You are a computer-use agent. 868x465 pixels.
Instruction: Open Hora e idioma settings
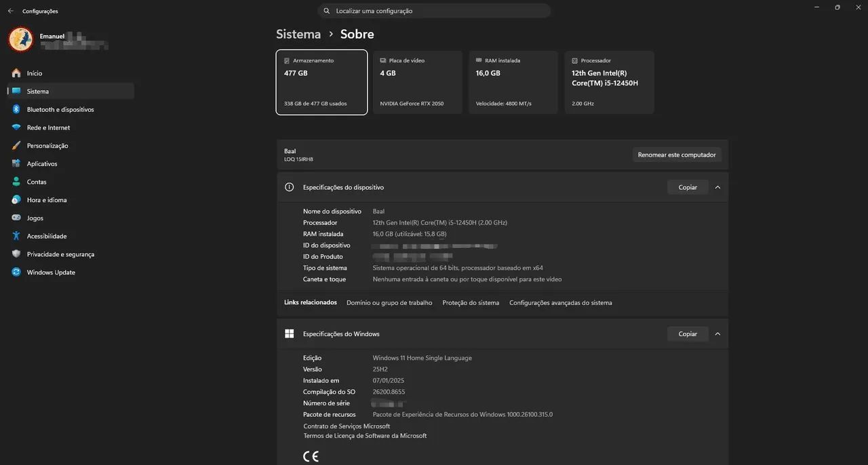tap(71, 200)
